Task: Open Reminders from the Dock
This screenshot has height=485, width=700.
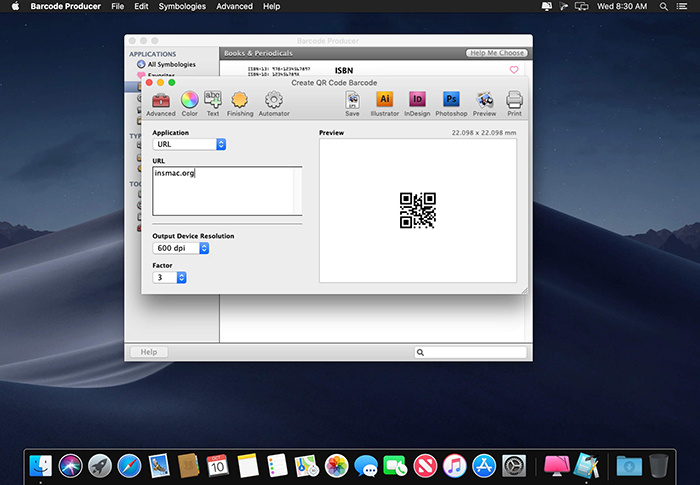Action: (x=277, y=466)
